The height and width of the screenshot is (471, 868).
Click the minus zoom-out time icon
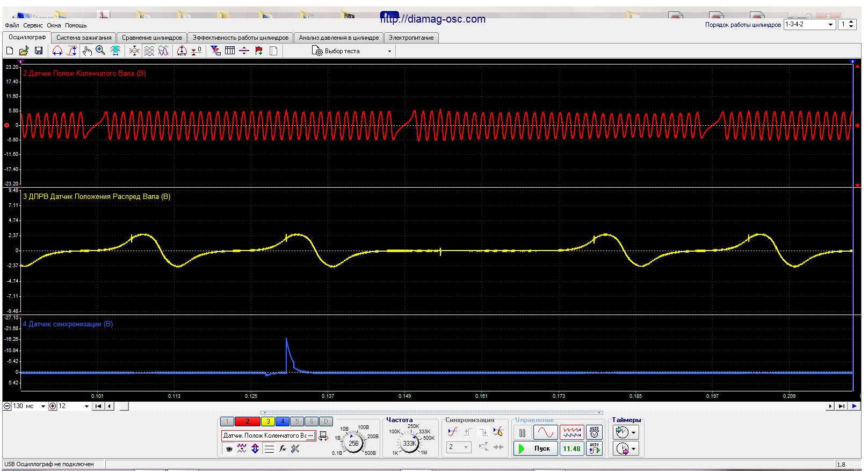pyautogui.click(x=8, y=406)
